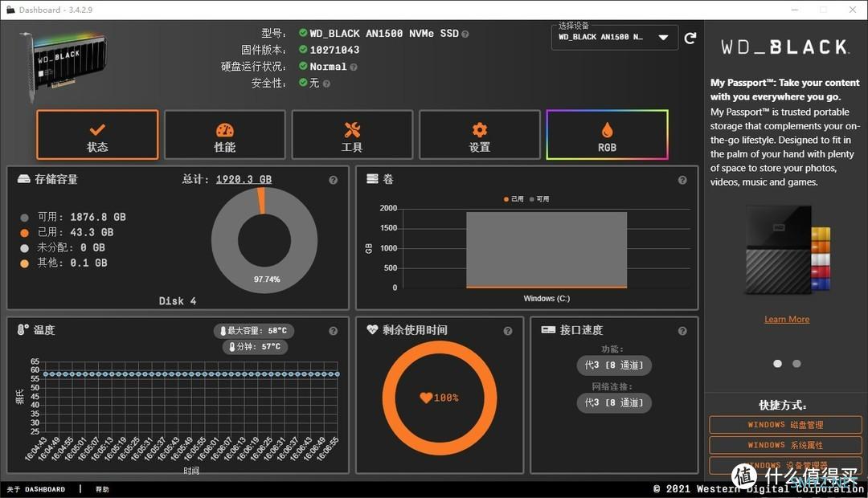Open WINDOWS 磁盘管理 shortcut
Image resolution: width=868 pixels, height=498 pixels.
(x=785, y=425)
